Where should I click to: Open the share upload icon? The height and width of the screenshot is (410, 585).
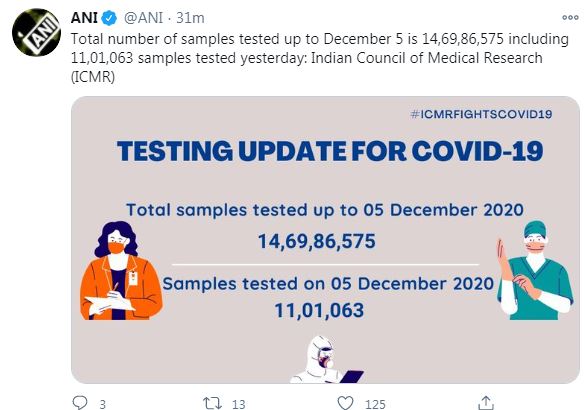point(486,403)
